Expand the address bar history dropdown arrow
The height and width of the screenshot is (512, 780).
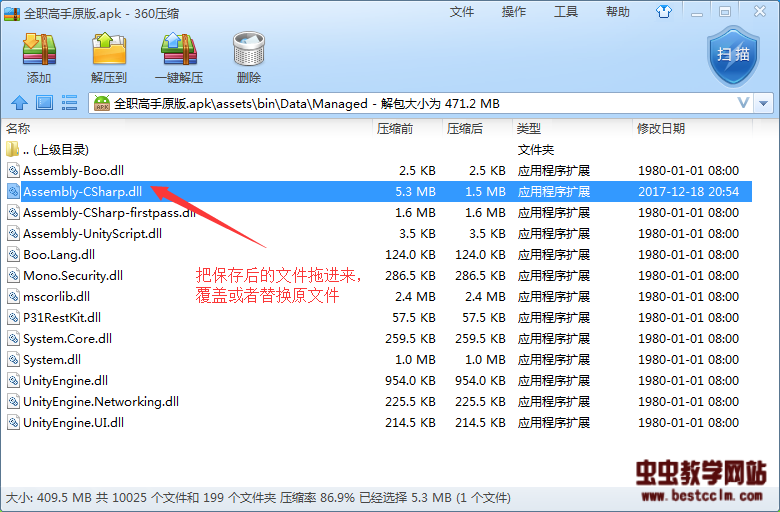point(764,103)
